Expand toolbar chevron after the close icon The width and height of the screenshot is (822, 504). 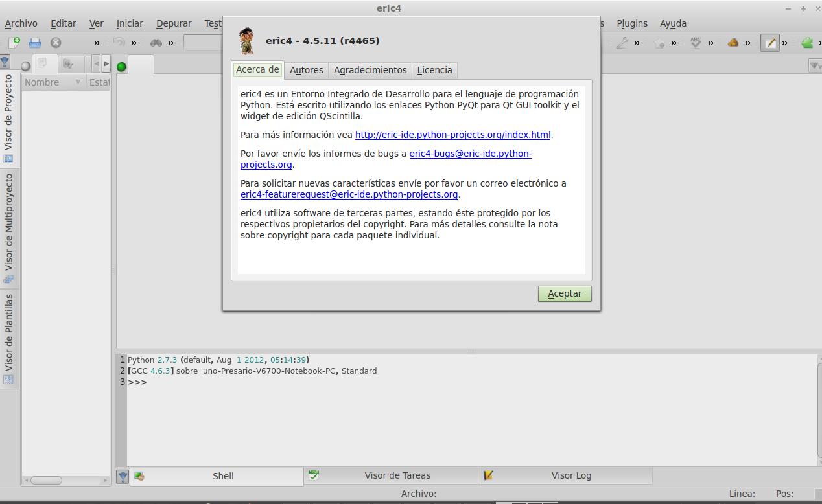coord(97,43)
